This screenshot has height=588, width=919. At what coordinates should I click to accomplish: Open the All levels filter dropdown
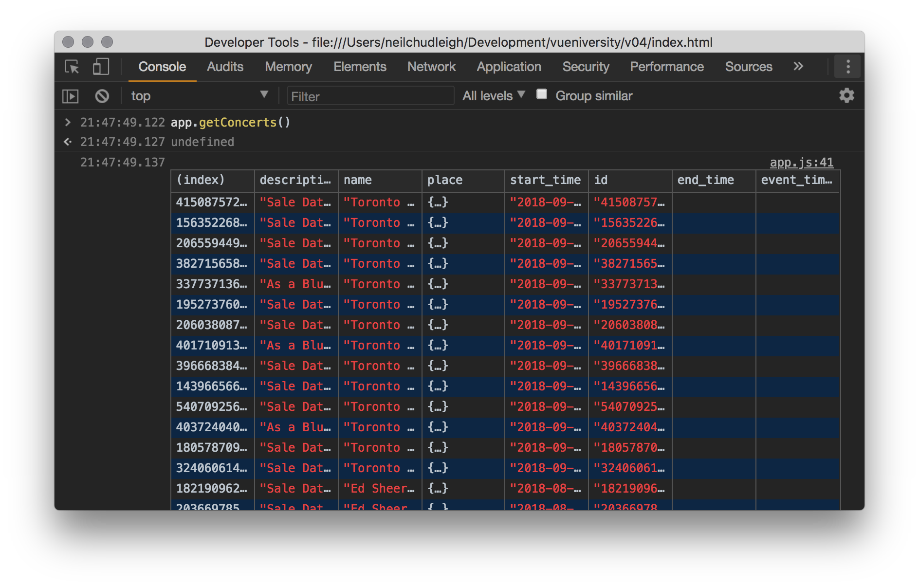493,95
